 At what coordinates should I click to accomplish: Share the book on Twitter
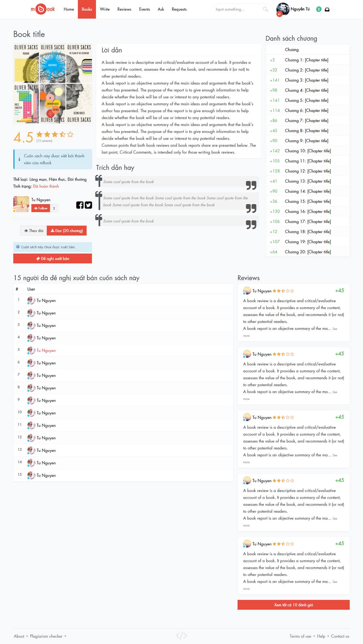tap(88, 205)
